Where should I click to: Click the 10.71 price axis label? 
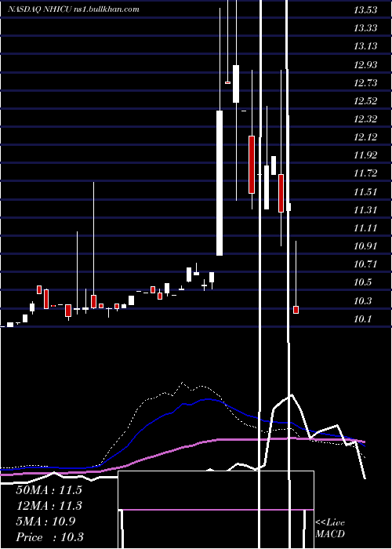(x=365, y=264)
